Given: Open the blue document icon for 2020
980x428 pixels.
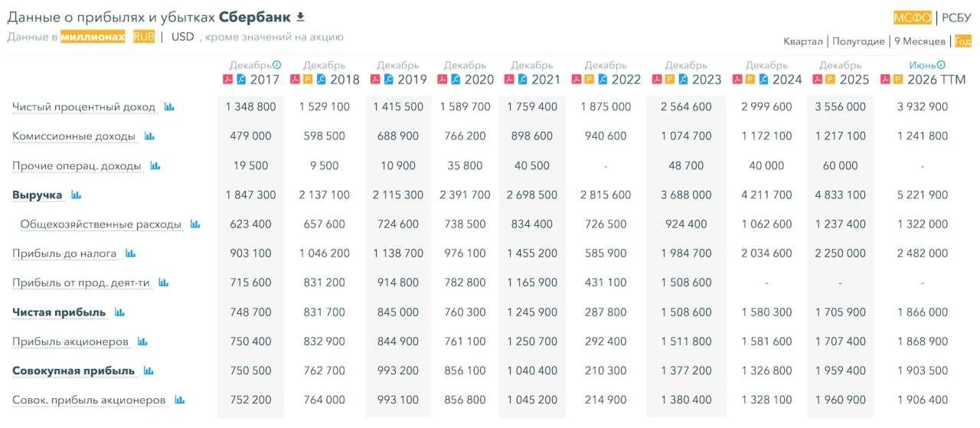Looking at the screenshot, I should click(x=456, y=79).
